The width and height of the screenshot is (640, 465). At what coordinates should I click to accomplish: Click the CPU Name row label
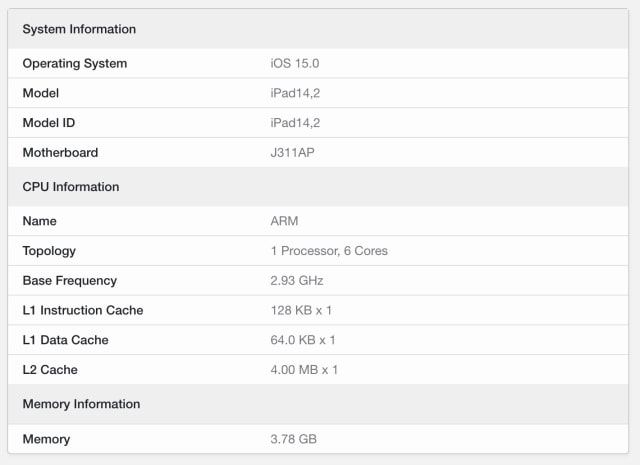40,221
